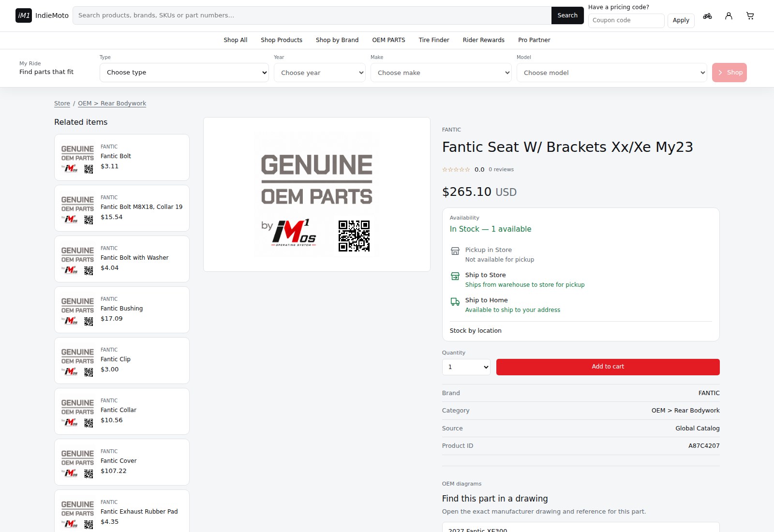Focus the product search input field
This screenshot has width=774, height=532.
(x=312, y=15)
